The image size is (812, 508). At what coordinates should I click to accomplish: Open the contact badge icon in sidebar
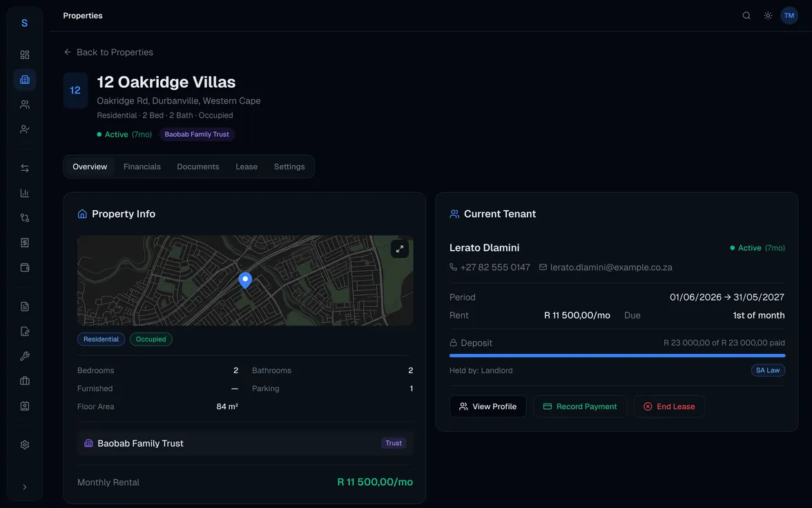24,406
